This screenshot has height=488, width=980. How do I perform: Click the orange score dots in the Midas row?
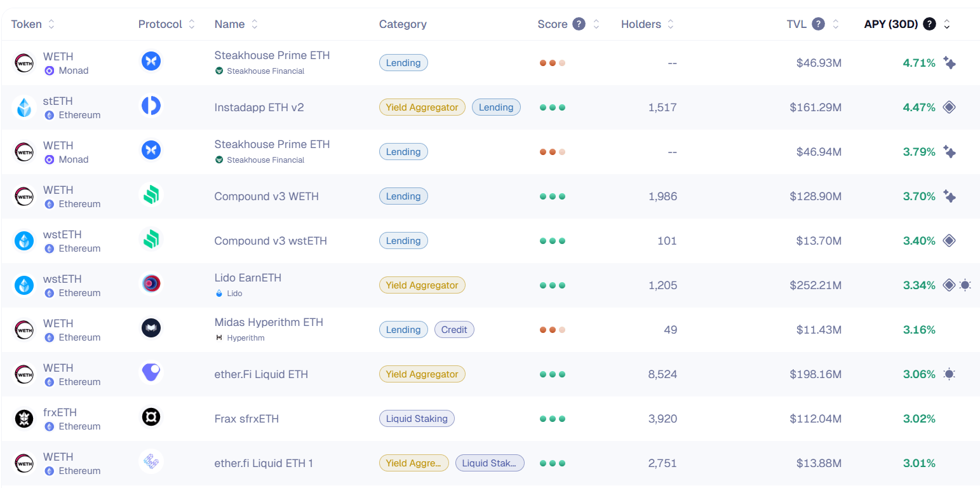pos(553,330)
